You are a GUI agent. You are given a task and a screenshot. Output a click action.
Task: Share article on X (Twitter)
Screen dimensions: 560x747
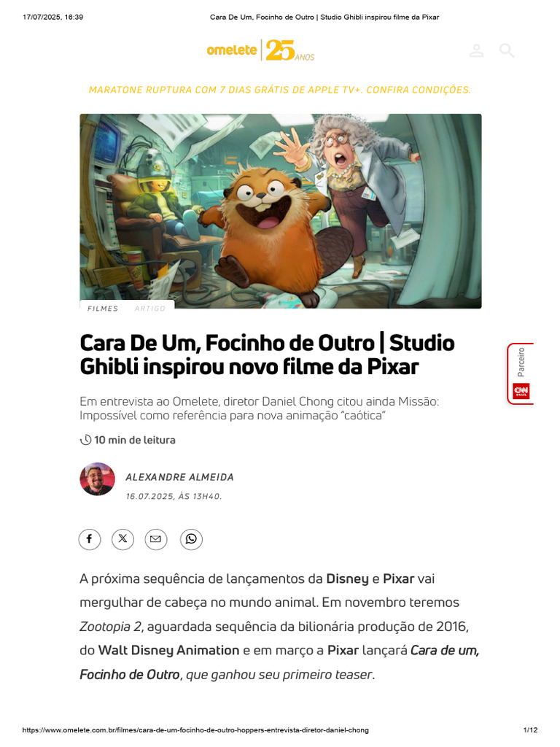pos(122,539)
